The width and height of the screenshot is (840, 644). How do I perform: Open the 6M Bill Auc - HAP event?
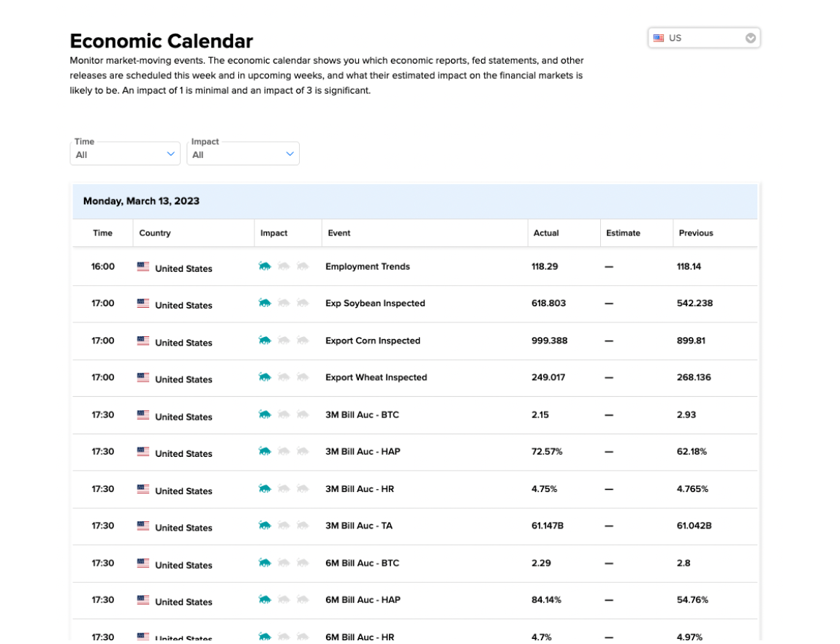pyautogui.click(x=363, y=600)
